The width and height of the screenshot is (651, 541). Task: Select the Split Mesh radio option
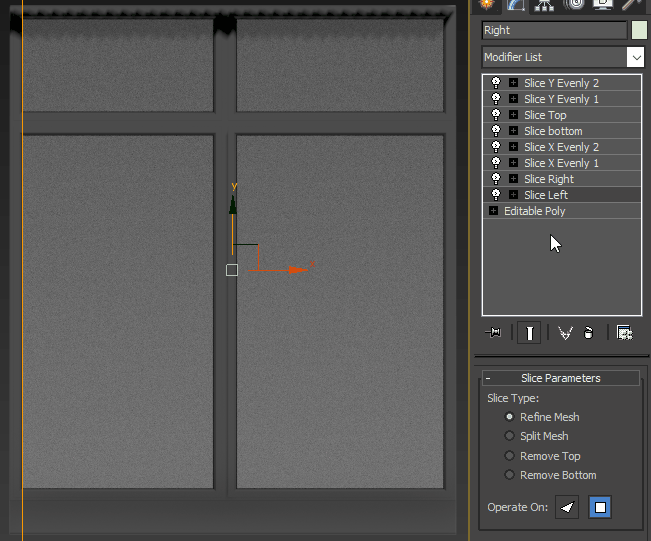[x=510, y=436]
